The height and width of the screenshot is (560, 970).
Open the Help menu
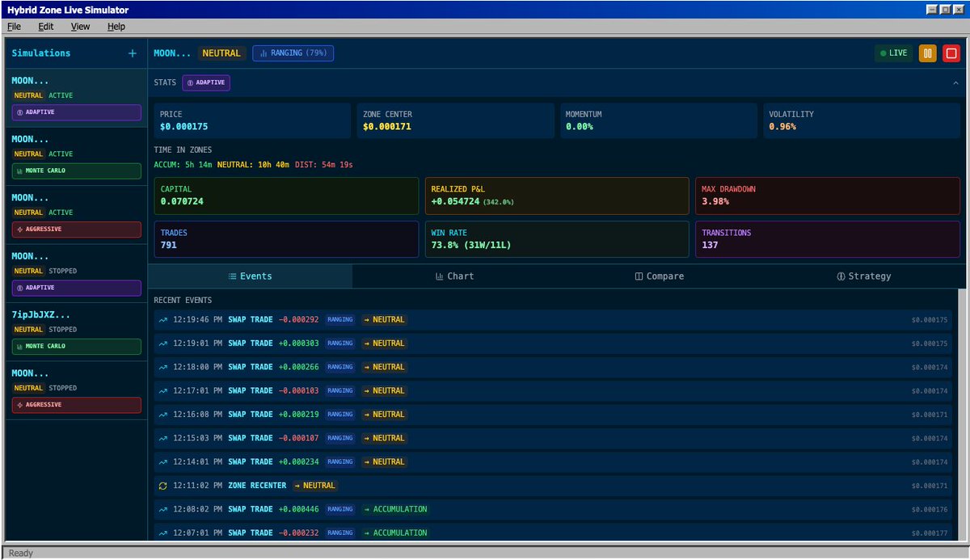tap(116, 26)
